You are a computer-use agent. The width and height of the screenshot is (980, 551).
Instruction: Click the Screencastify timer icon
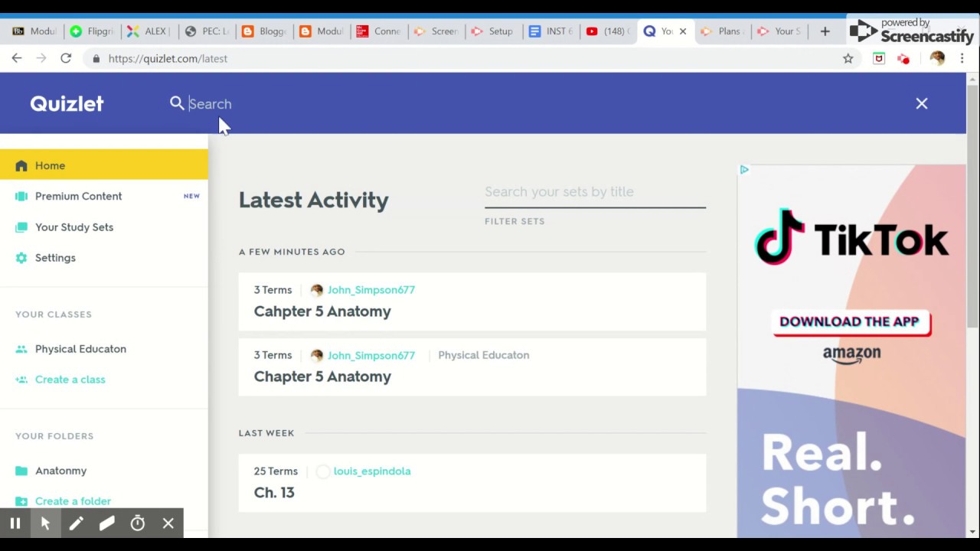point(138,523)
